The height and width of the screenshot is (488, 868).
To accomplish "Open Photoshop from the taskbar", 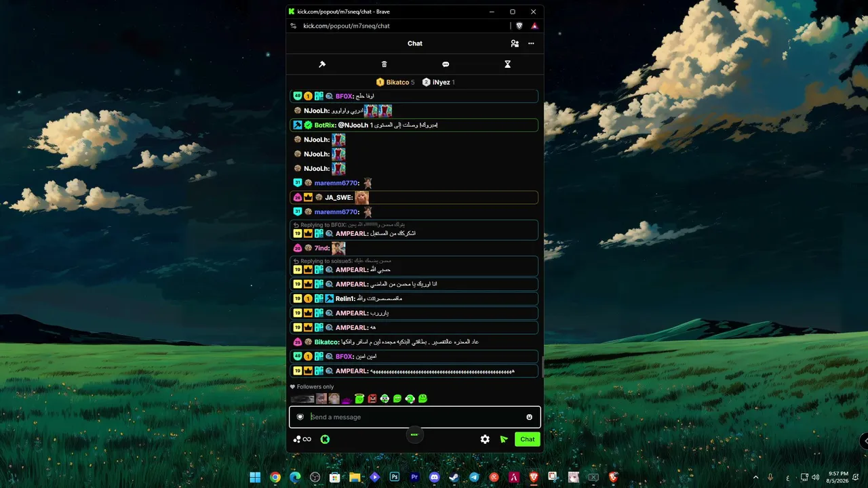I will 395,477.
